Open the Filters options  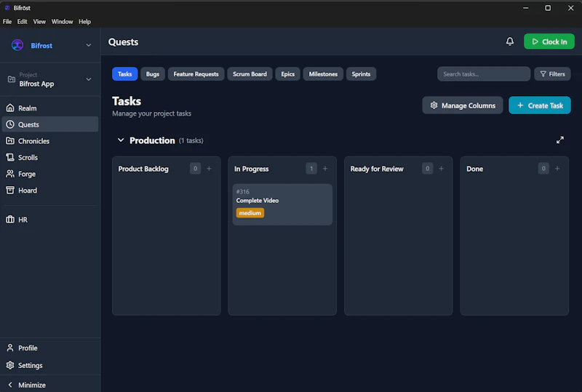click(x=552, y=74)
